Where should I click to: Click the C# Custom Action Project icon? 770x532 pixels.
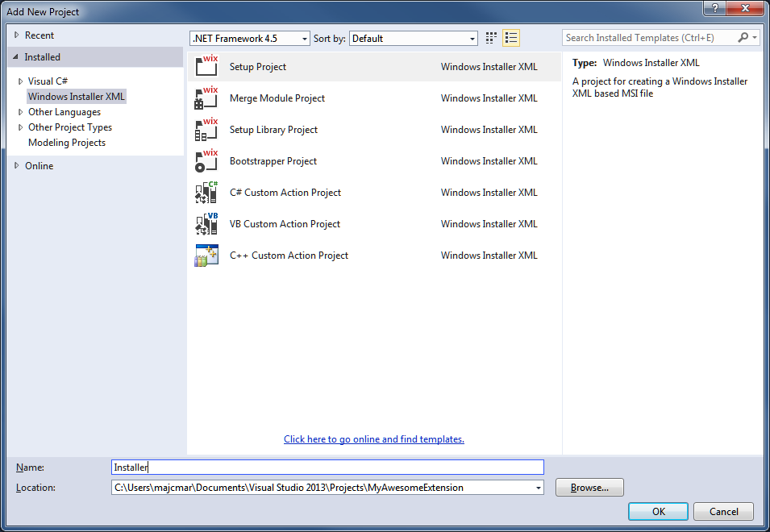206,191
